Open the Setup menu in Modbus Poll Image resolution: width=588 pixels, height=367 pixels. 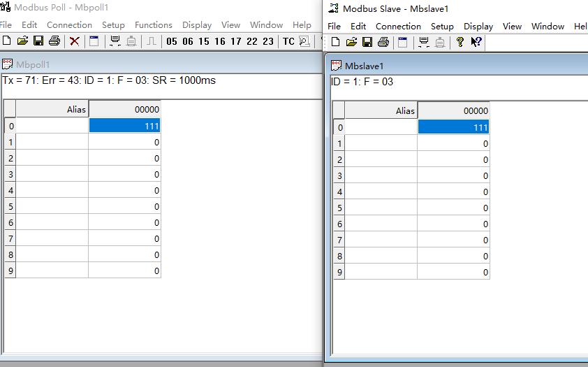coord(113,24)
